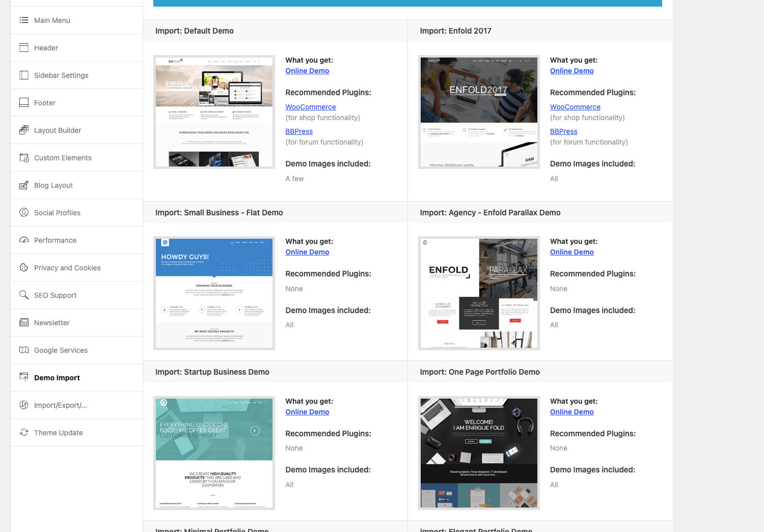Open Online Demo link for Enfold 2017

tap(572, 71)
